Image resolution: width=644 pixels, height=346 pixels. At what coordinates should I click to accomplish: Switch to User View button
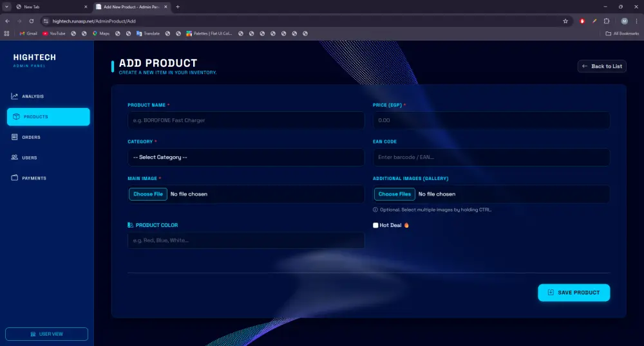click(x=46, y=334)
